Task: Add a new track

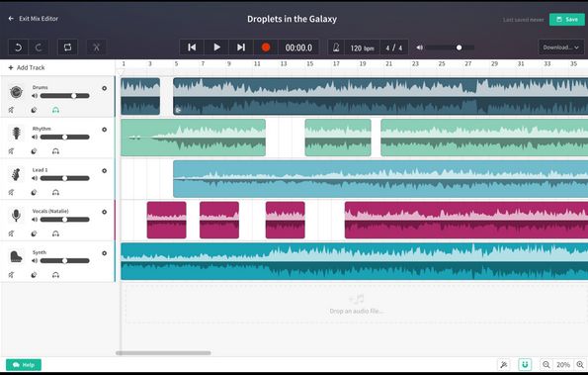Action: 27,67
